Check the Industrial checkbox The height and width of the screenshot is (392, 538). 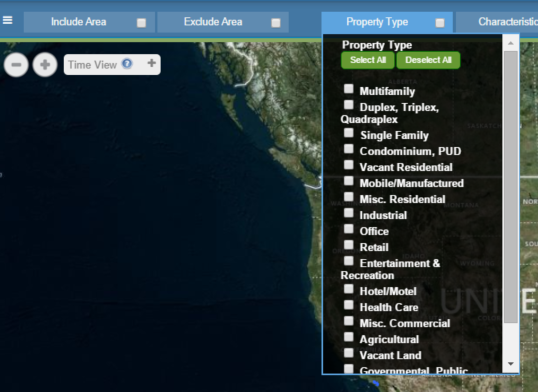[349, 213]
